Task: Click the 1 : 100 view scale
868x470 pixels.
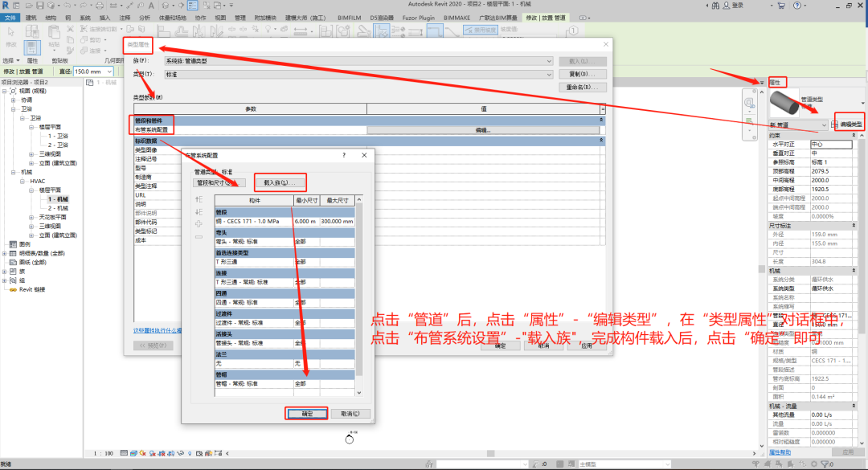Action: point(103,453)
